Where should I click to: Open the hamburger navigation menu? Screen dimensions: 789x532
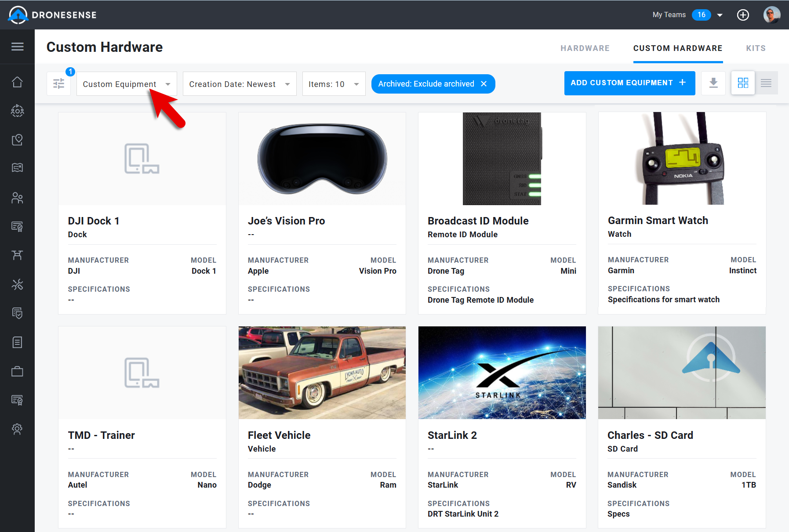(18, 47)
